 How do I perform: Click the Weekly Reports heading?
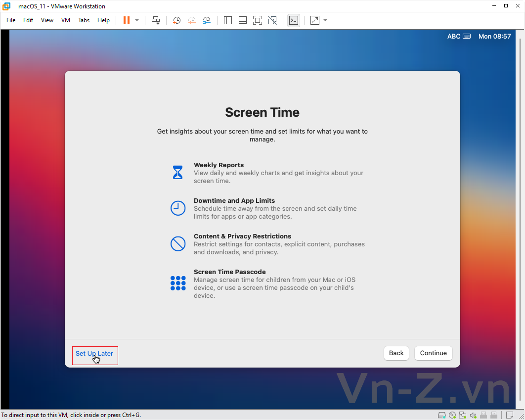[219, 165]
